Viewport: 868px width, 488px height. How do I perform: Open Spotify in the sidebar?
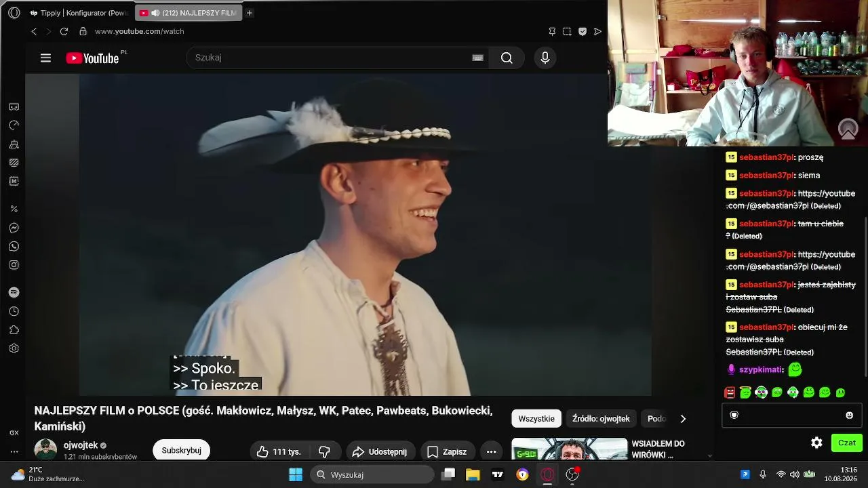(14, 292)
